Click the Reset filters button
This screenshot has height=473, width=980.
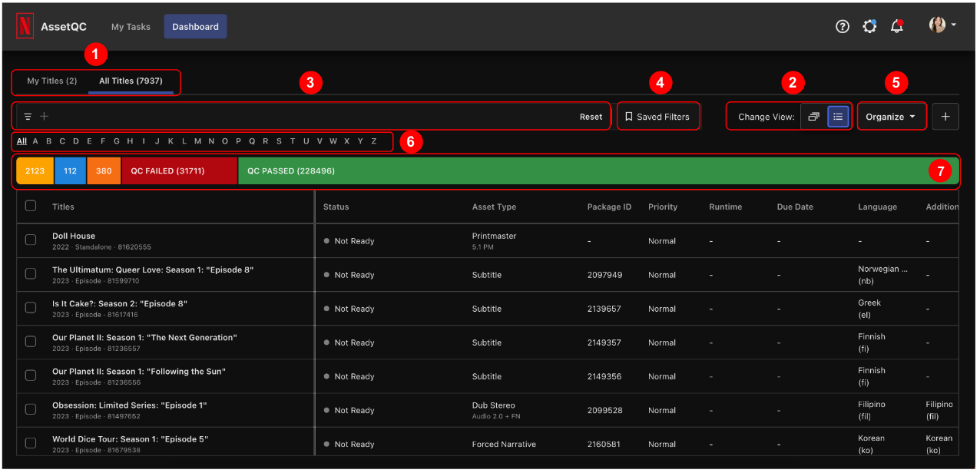click(x=591, y=117)
